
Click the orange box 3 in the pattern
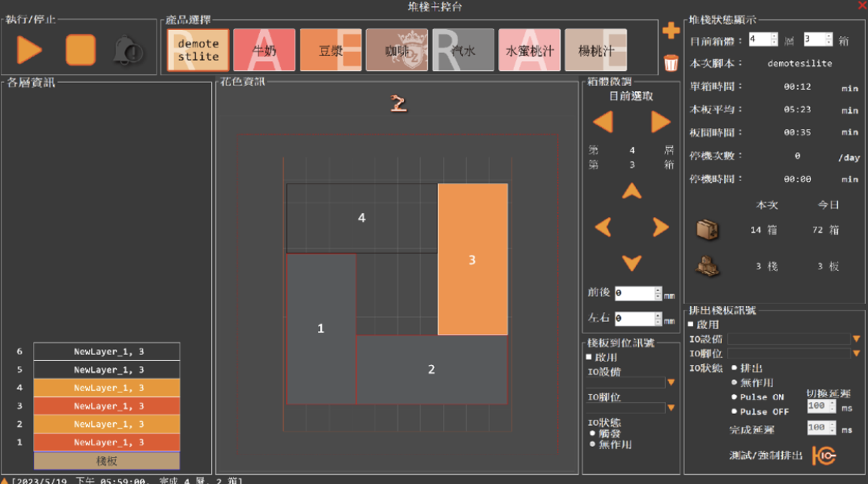(x=472, y=259)
